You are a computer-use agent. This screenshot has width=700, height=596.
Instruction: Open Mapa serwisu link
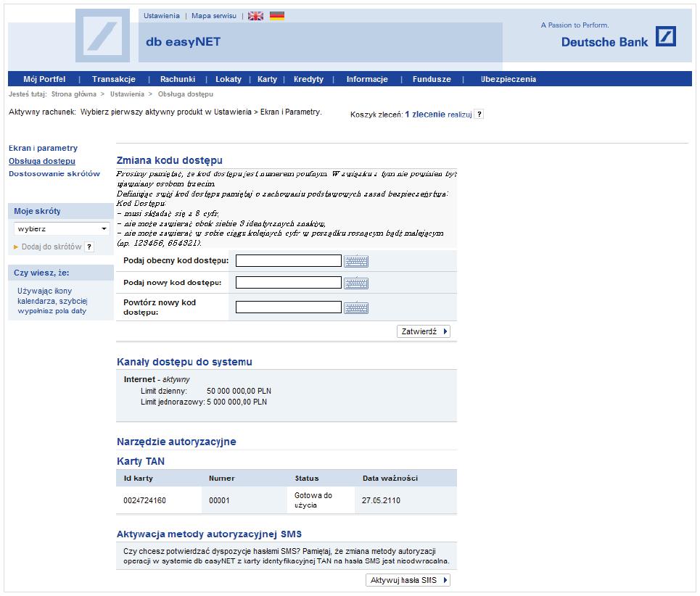[x=214, y=16]
